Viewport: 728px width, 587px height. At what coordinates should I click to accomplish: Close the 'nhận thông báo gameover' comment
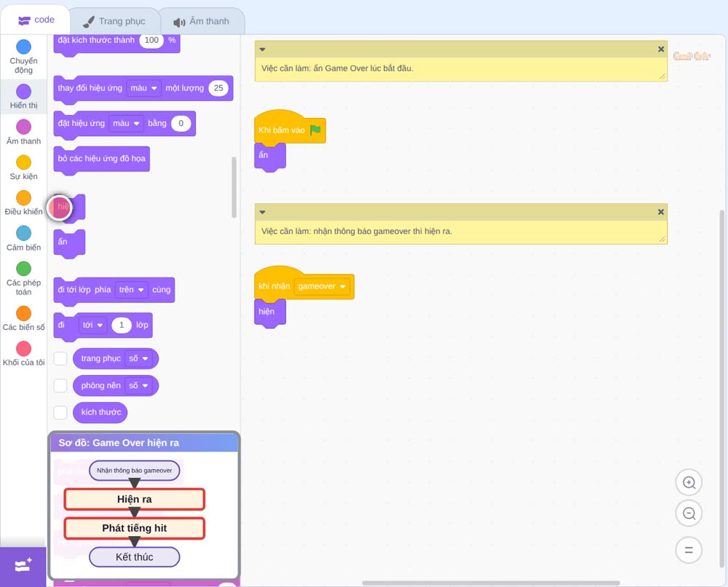pyautogui.click(x=661, y=212)
